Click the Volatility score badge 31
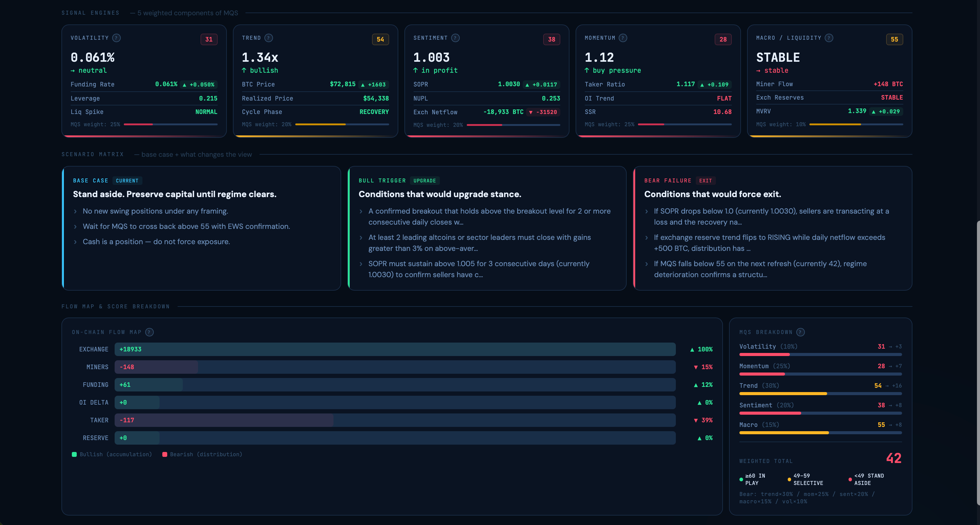 [209, 39]
